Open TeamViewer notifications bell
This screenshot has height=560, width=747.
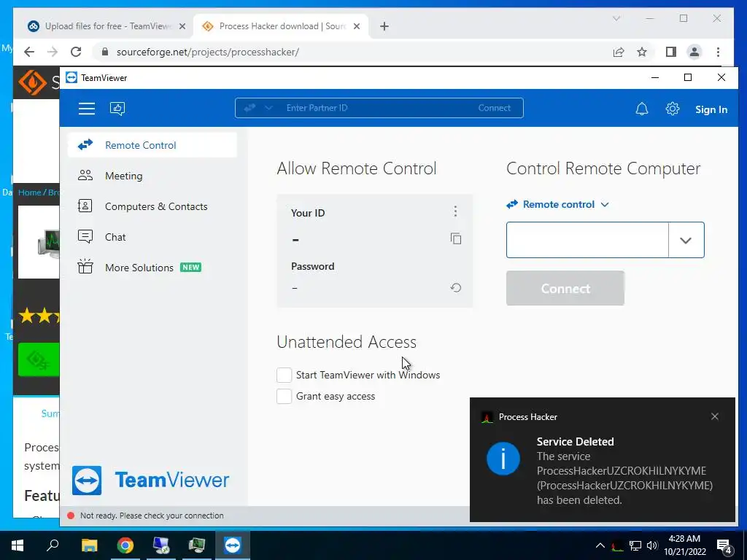point(642,109)
